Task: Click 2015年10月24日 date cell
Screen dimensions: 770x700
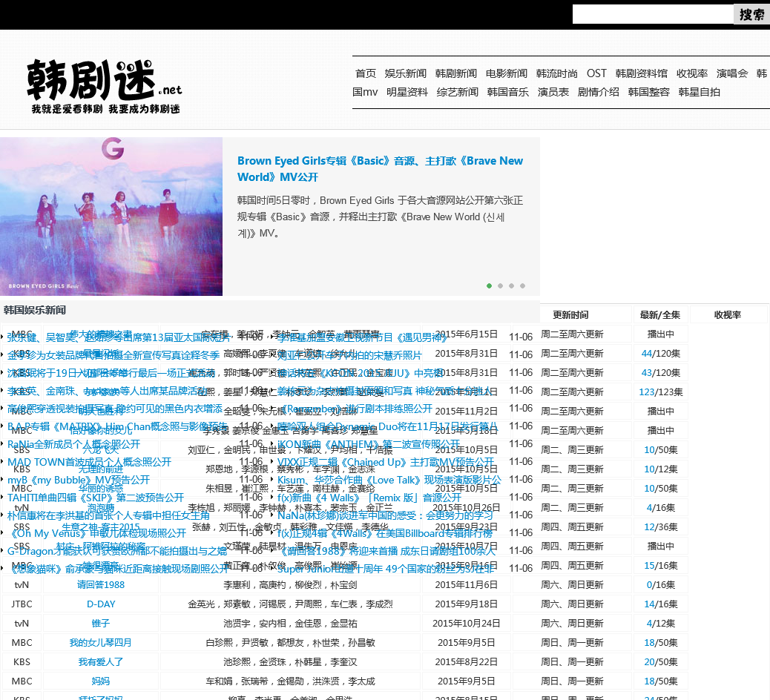Action: coord(466,624)
